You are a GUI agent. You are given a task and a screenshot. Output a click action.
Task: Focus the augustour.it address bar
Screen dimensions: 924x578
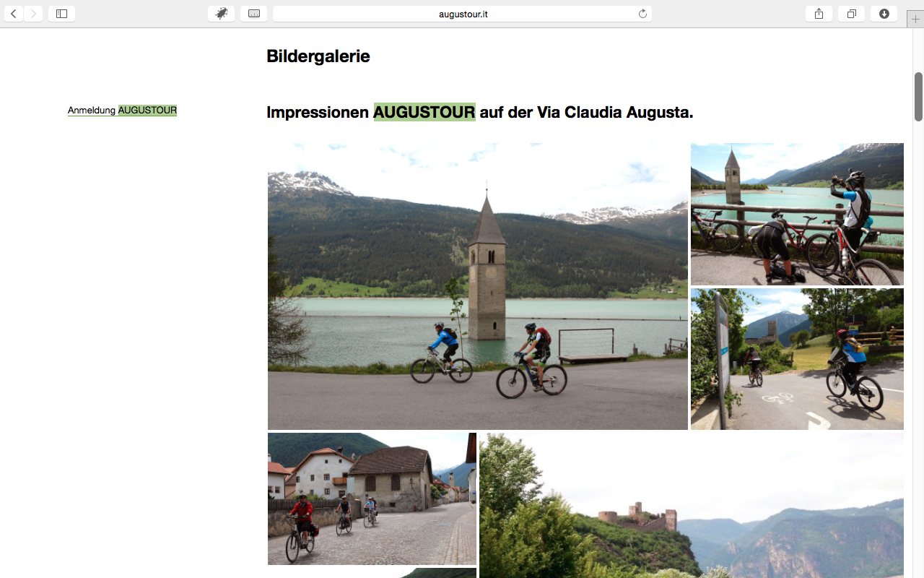462,14
